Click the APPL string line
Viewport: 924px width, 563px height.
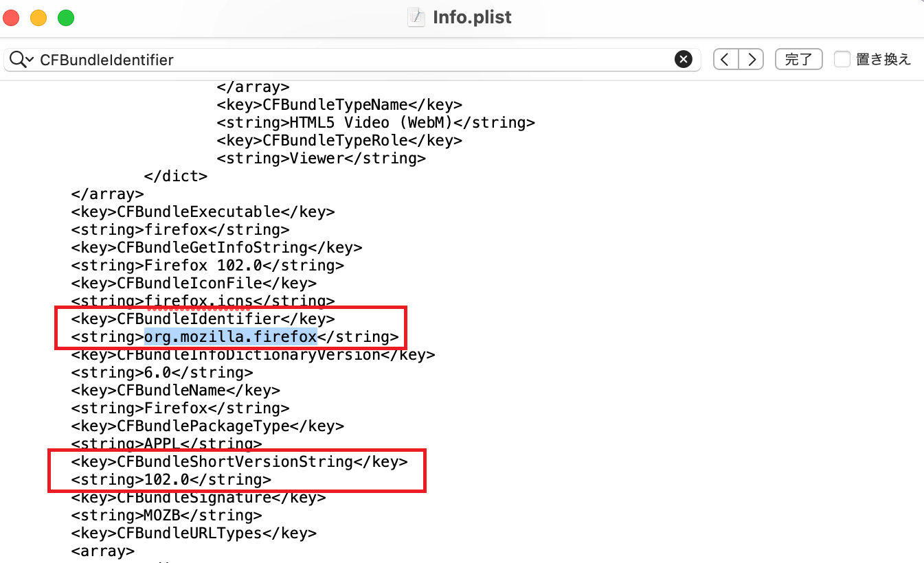166,444
